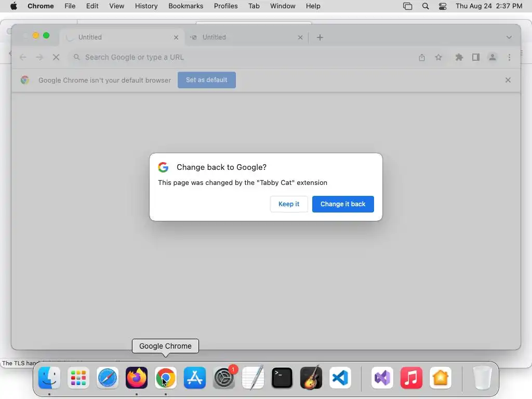
Task: Open the Edit menu
Action: (x=92, y=6)
